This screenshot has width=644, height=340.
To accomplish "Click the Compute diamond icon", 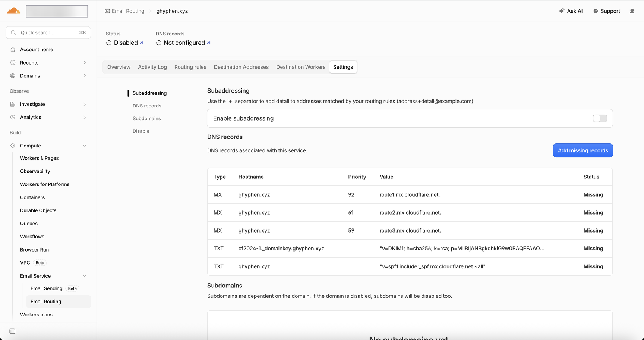I will pos(13,146).
